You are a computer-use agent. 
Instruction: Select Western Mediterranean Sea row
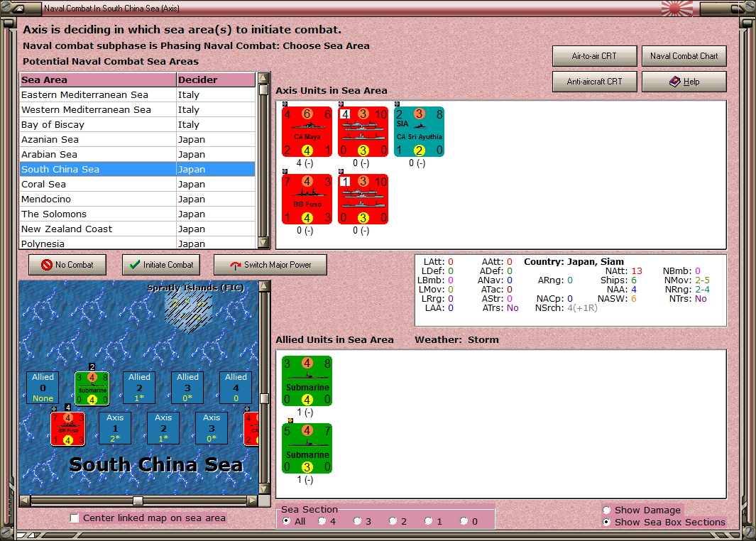[x=138, y=109]
